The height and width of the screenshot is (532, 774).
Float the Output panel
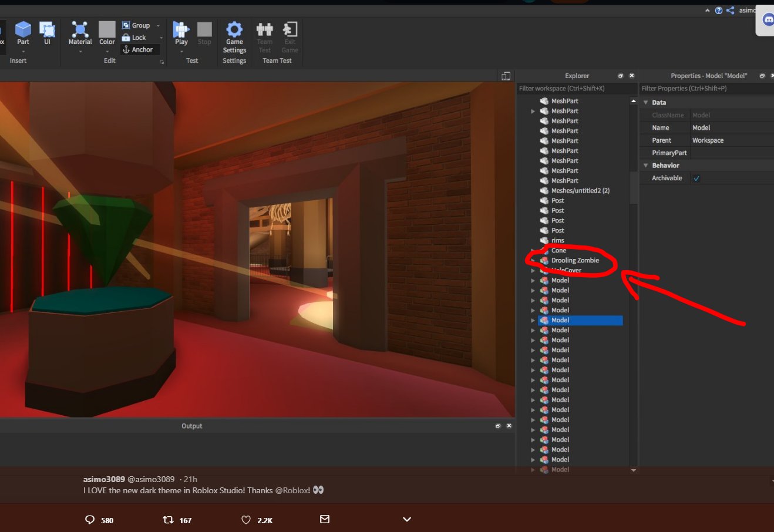pos(498,426)
